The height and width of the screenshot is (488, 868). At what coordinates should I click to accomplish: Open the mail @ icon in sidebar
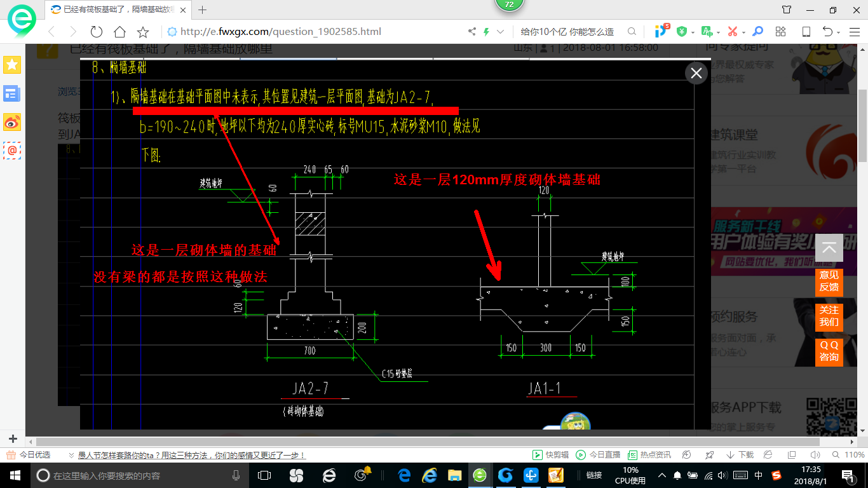pos(12,151)
